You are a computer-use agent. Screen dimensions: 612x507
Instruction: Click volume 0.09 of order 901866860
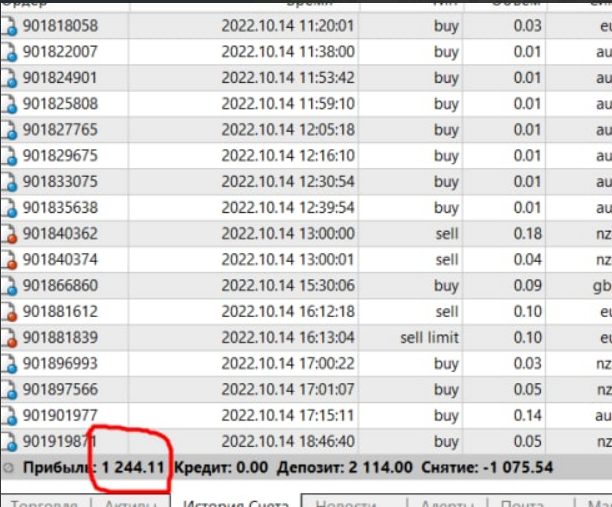[528, 285]
